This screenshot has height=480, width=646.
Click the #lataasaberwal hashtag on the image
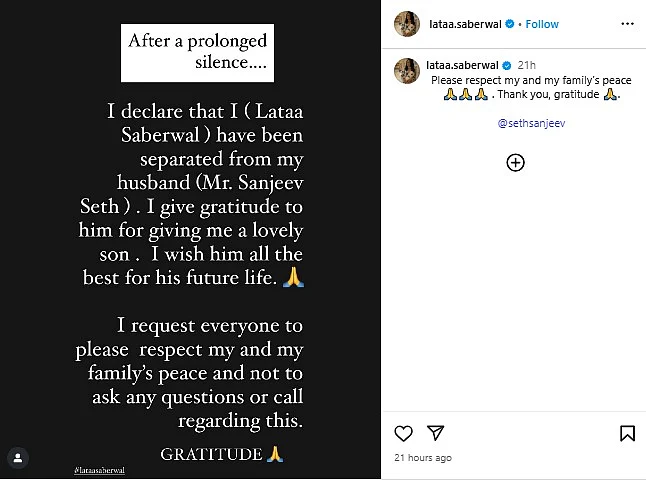coord(99,470)
